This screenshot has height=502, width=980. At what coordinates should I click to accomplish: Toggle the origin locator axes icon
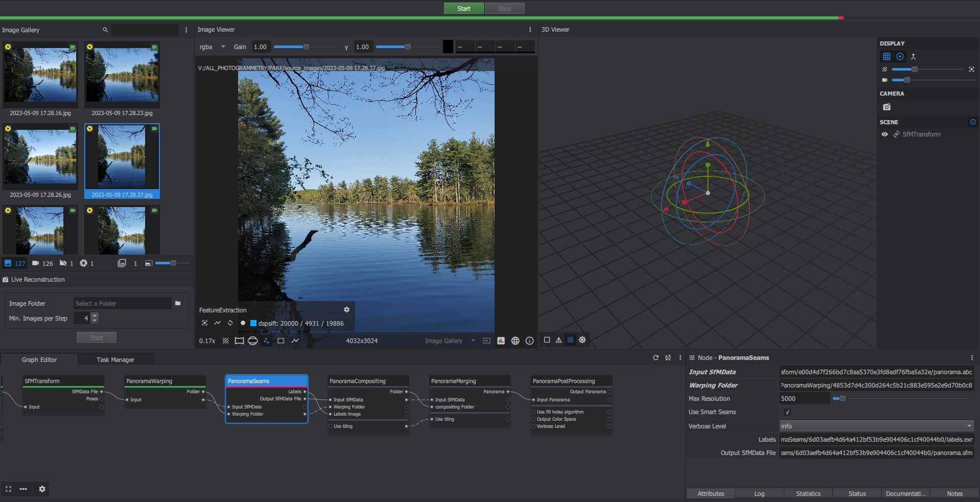click(x=913, y=57)
